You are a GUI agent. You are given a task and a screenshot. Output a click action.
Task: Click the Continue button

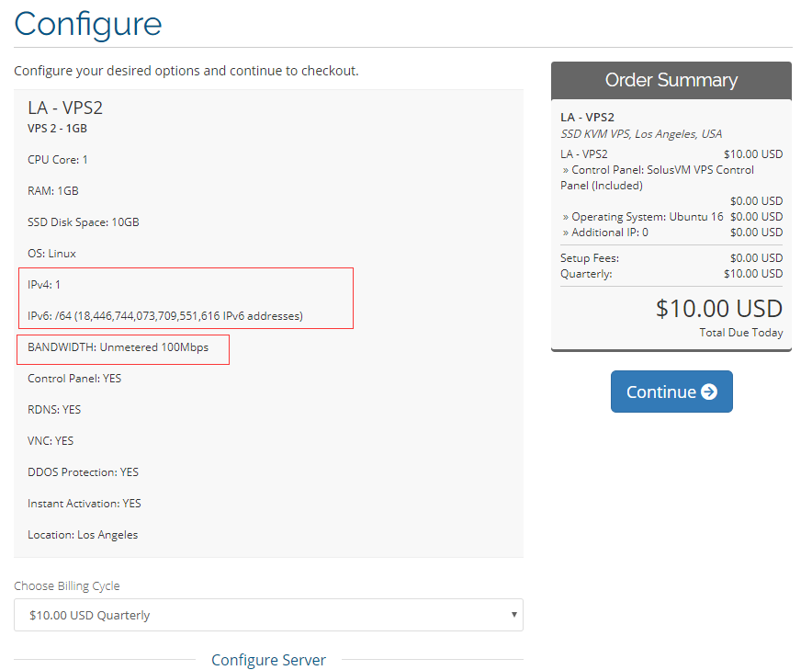tap(671, 392)
